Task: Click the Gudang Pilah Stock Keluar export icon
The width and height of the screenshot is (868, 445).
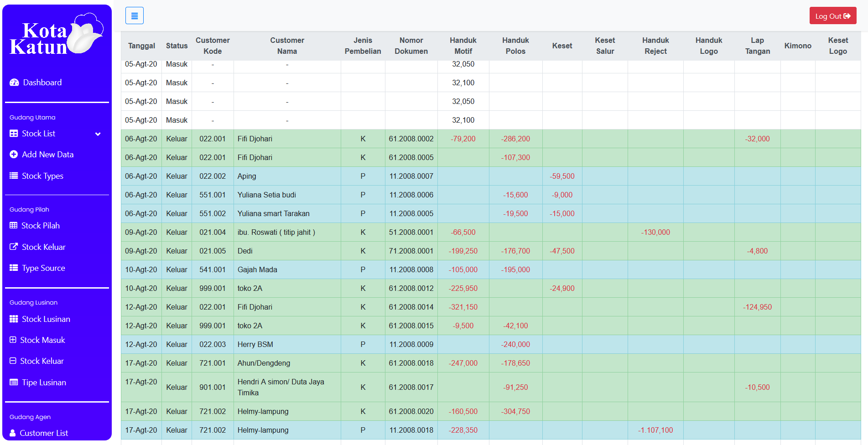Action: pyautogui.click(x=14, y=247)
